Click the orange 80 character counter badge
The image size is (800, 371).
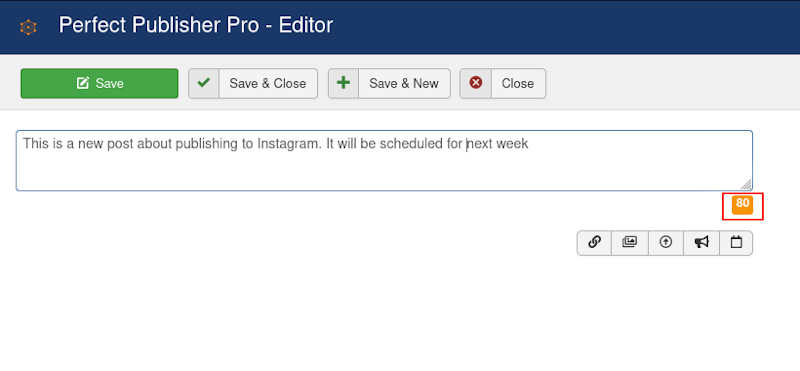(742, 204)
